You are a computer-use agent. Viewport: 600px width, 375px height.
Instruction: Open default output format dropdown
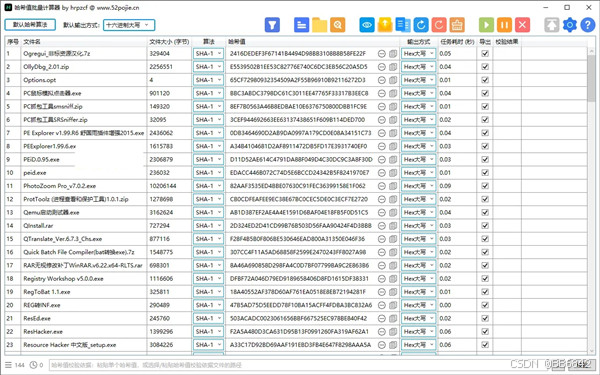[129, 25]
